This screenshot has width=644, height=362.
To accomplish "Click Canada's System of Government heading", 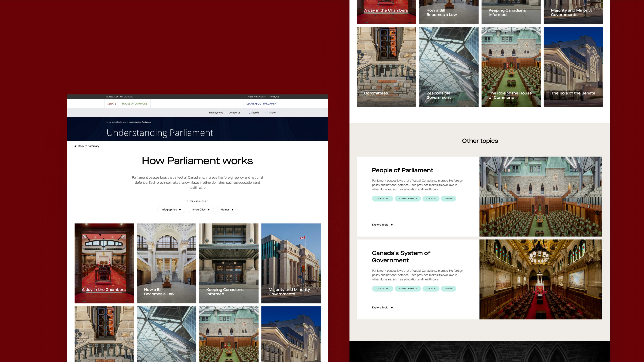I will pyautogui.click(x=401, y=256).
